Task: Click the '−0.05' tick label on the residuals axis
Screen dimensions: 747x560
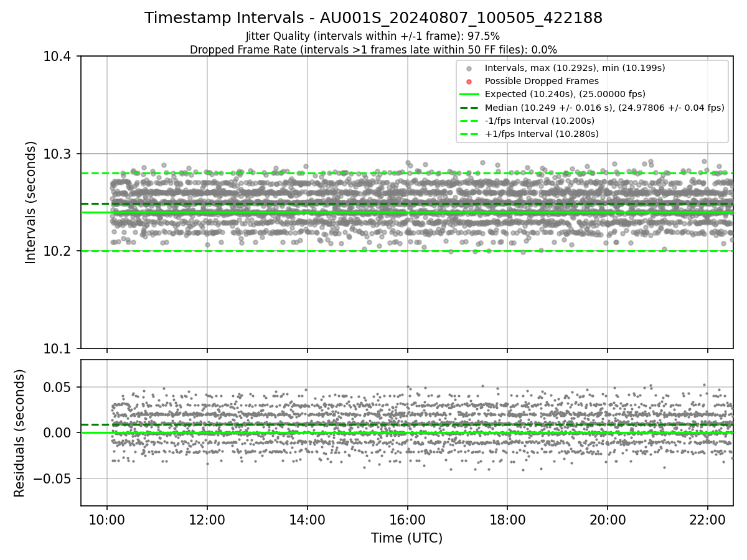Action: [52, 479]
